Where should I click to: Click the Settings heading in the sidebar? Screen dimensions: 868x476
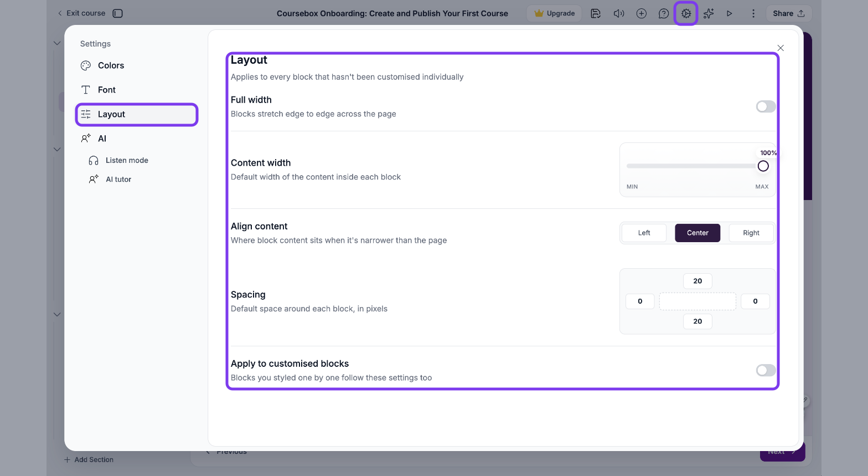click(x=95, y=44)
